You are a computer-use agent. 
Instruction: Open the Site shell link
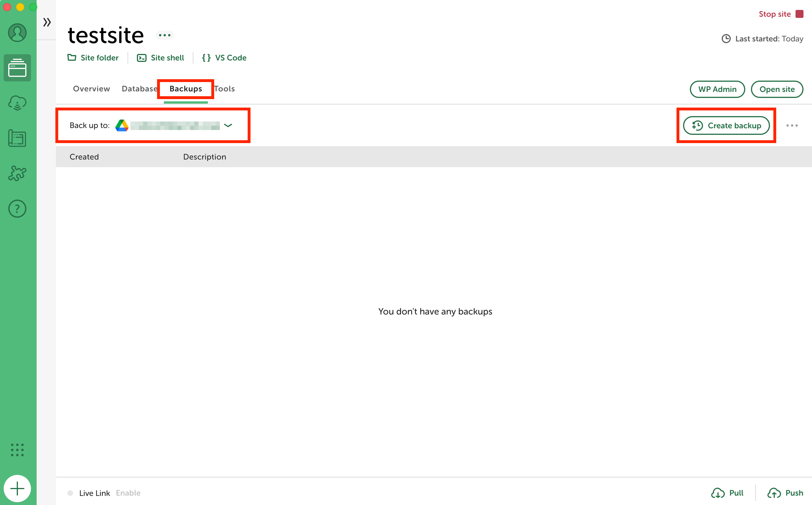(160, 58)
